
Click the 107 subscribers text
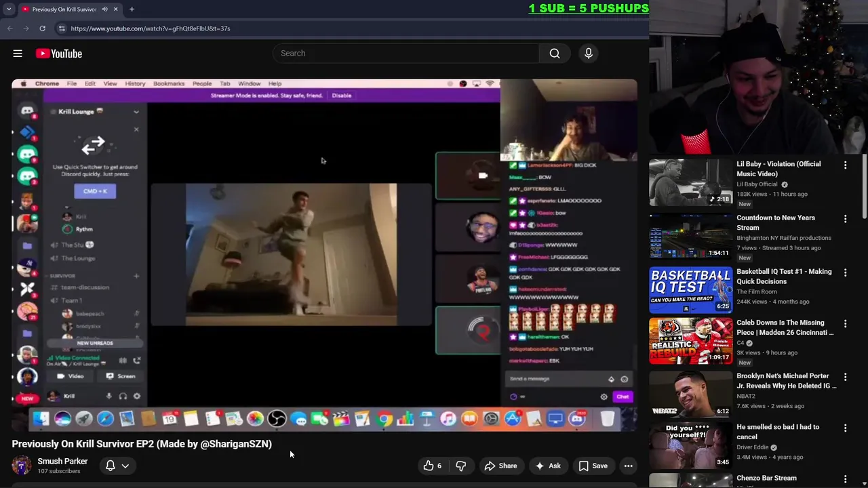point(59,471)
